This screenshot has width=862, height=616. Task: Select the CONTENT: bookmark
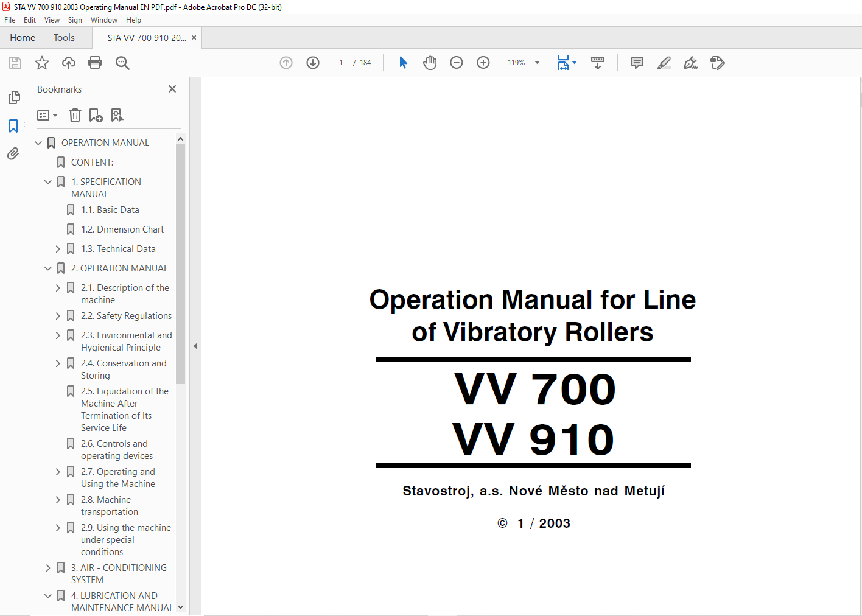pyautogui.click(x=93, y=163)
